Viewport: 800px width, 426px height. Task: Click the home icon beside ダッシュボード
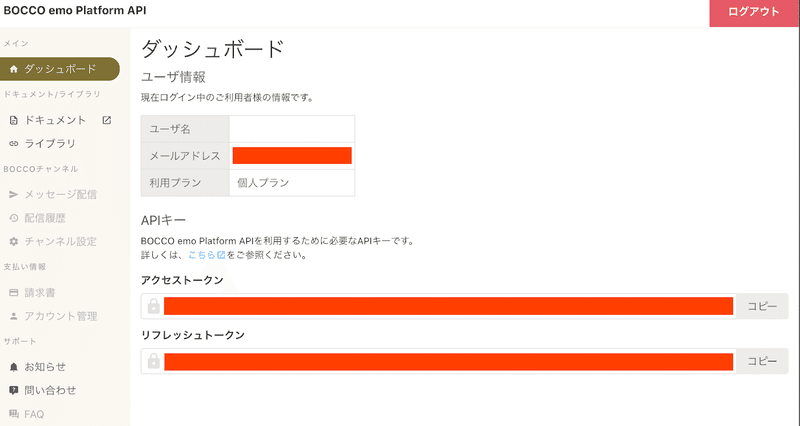[x=14, y=69]
